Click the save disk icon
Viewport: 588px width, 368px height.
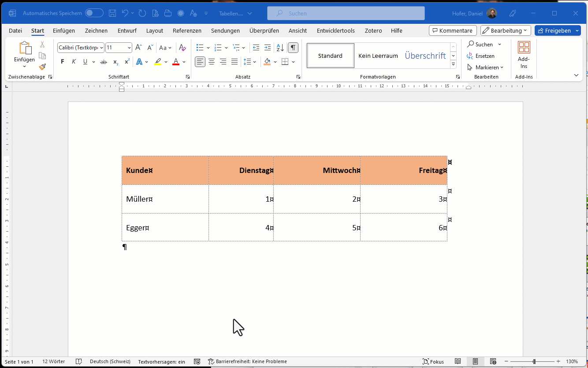pyautogui.click(x=112, y=13)
